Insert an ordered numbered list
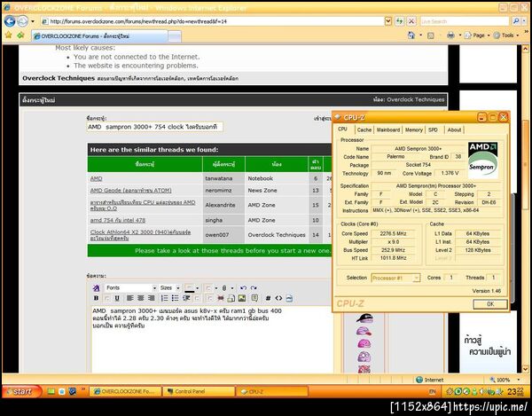This screenshot has width=532, height=416. click(x=165, y=298)
